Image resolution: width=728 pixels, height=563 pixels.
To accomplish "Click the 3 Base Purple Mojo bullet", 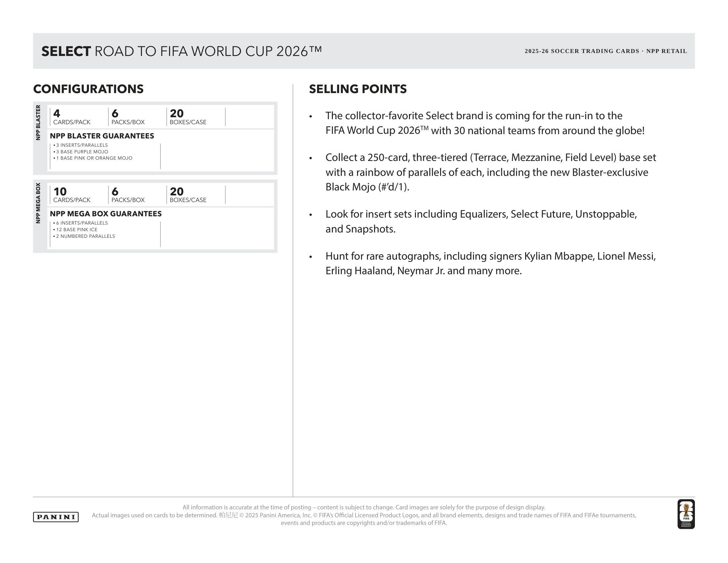I will [x=81, y=152].
